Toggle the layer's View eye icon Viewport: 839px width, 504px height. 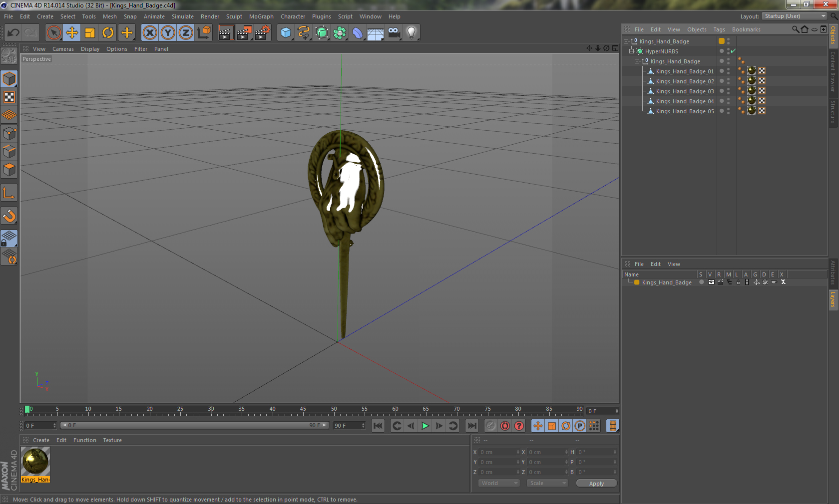click(711, 282)
